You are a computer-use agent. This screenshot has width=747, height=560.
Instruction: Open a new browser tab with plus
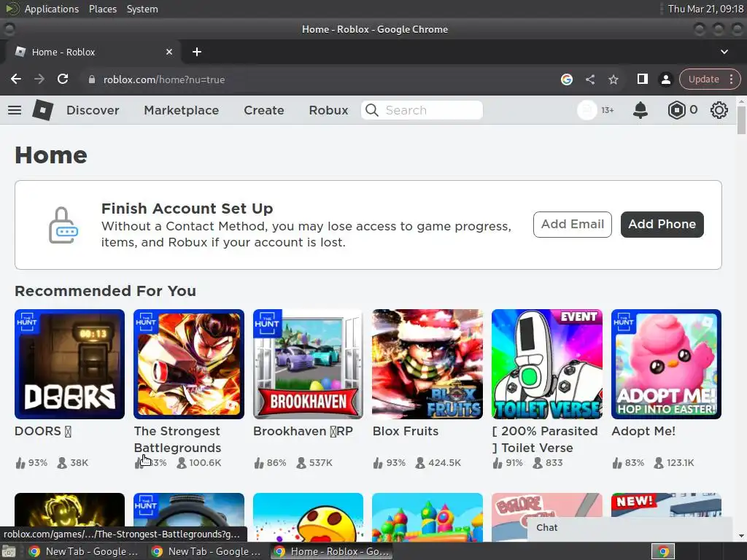(x=197, y=52)
